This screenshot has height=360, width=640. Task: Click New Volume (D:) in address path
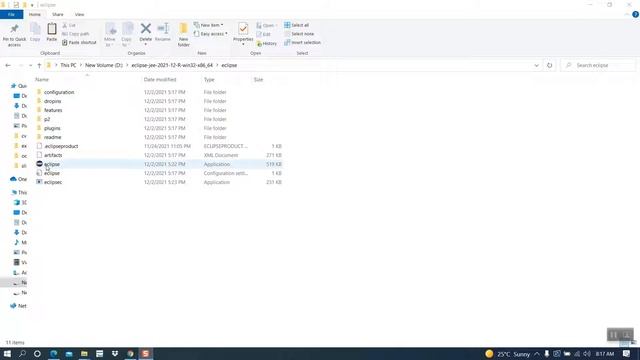click(x=104, y=65)
